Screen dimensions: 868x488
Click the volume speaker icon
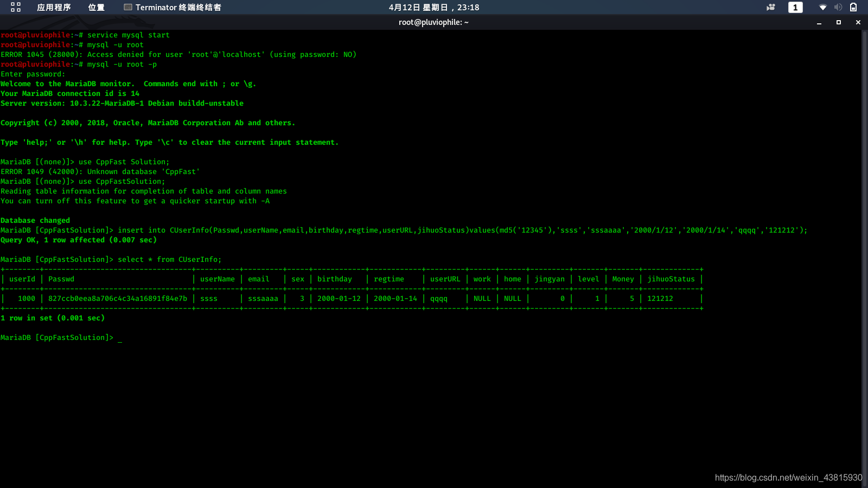[838, 7]
